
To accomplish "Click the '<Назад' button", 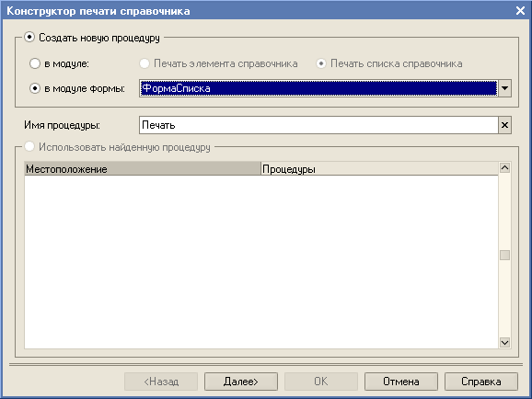I will (x=161, y=382).
